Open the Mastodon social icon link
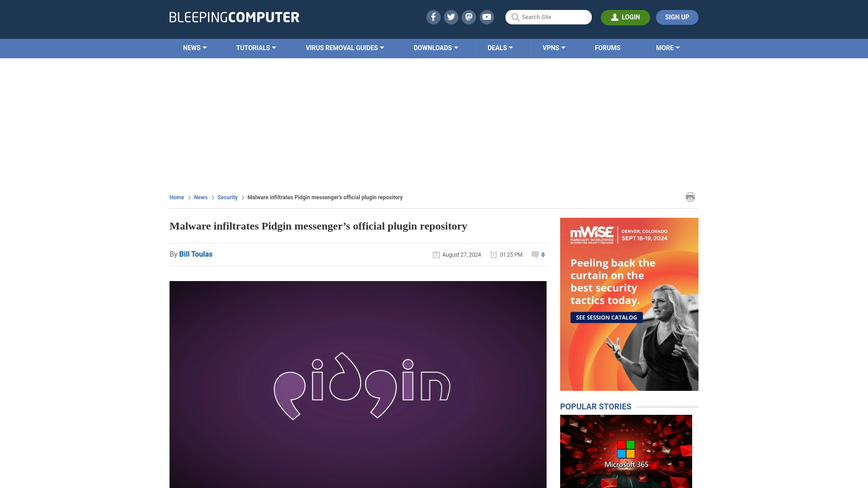This screenshot has width=868, height=488. tap(469, 17)
